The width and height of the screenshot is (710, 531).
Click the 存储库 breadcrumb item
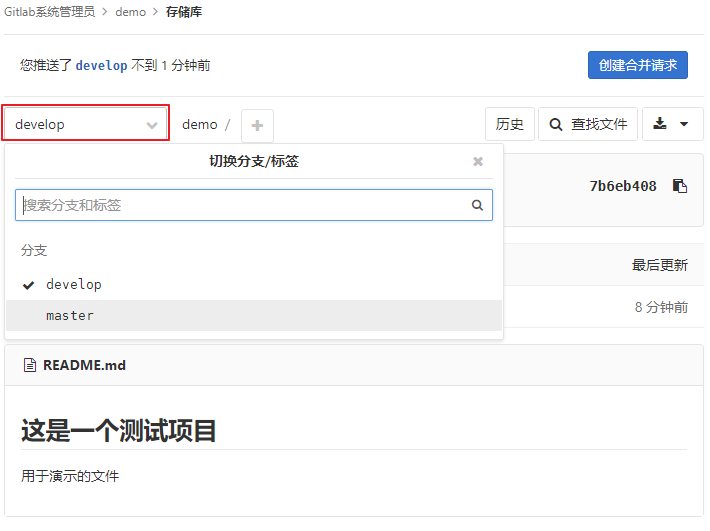pos(184,12)
